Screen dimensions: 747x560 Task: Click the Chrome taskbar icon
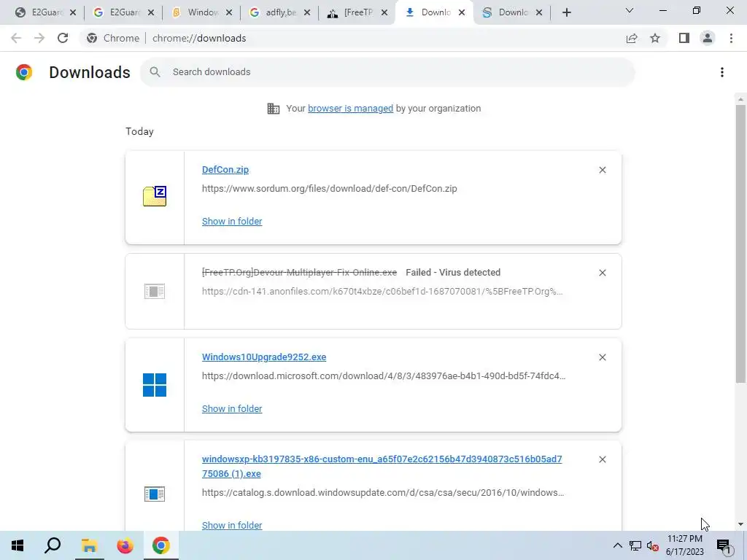tap(161, 545)
